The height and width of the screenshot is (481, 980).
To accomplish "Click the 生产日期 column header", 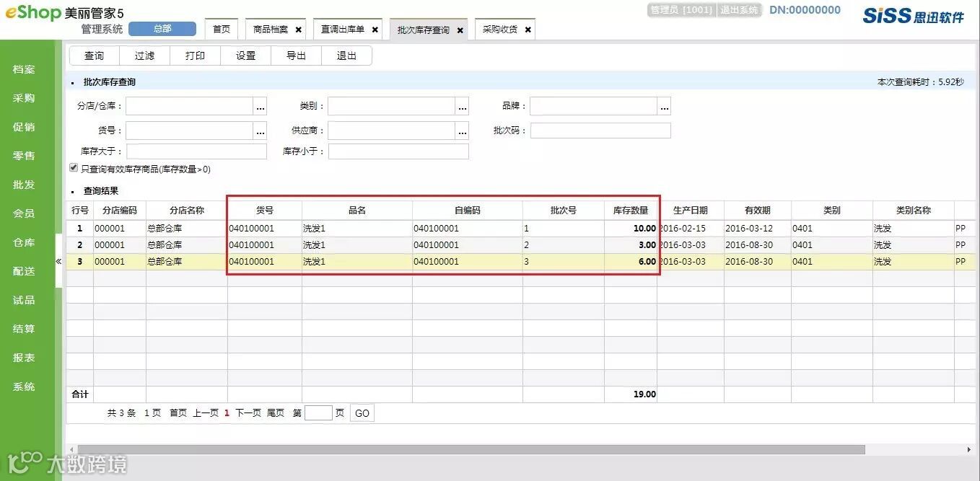I will click(x=691, y=211).
